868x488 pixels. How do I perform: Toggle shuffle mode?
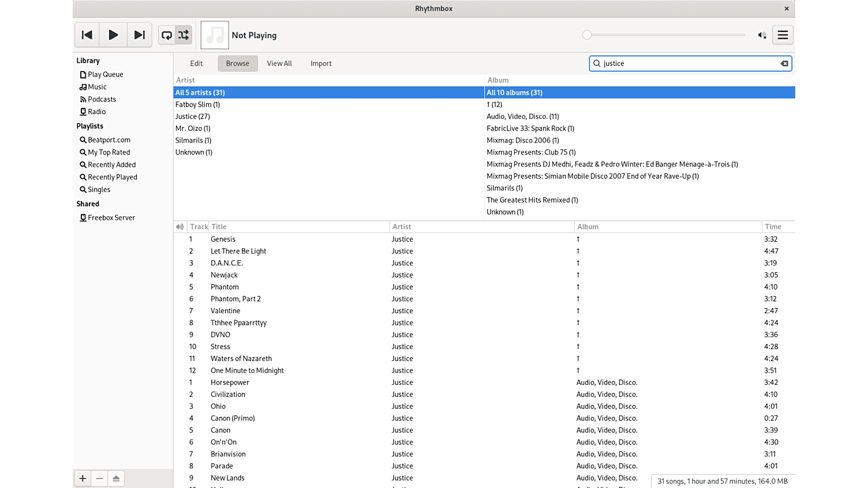coord(184,35)
